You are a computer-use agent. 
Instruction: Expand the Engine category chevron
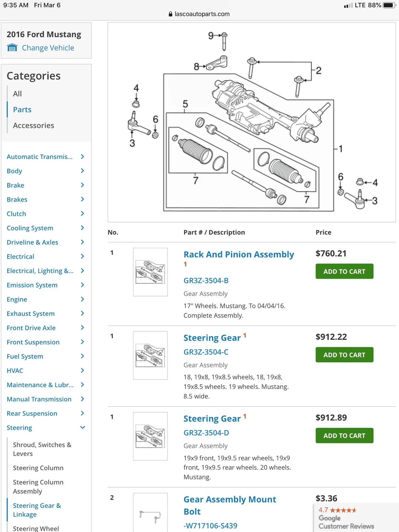click(x=82, y=299)
